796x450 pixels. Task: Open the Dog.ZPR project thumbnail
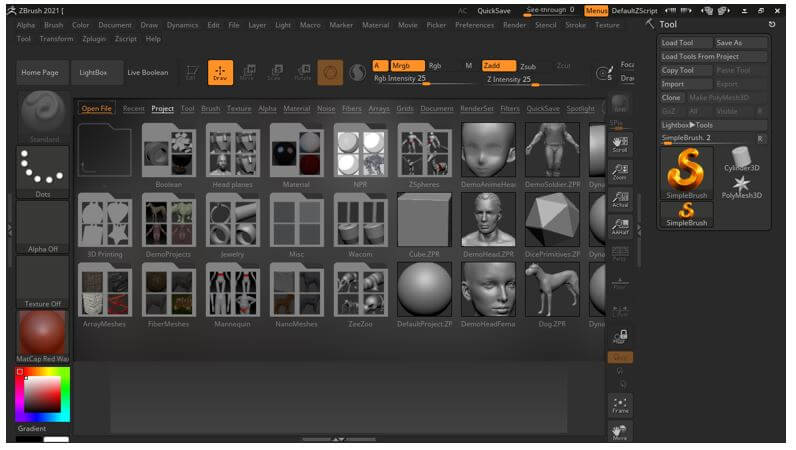552,295
